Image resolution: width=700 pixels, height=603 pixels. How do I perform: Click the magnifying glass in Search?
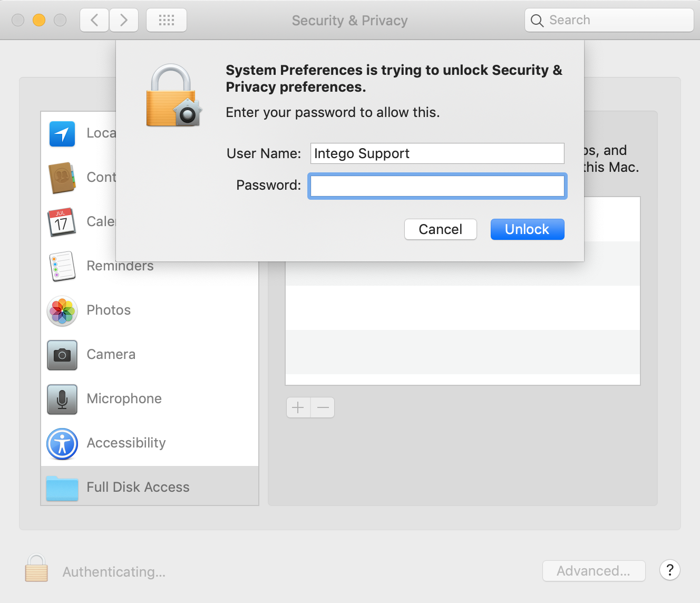point(537,21)
